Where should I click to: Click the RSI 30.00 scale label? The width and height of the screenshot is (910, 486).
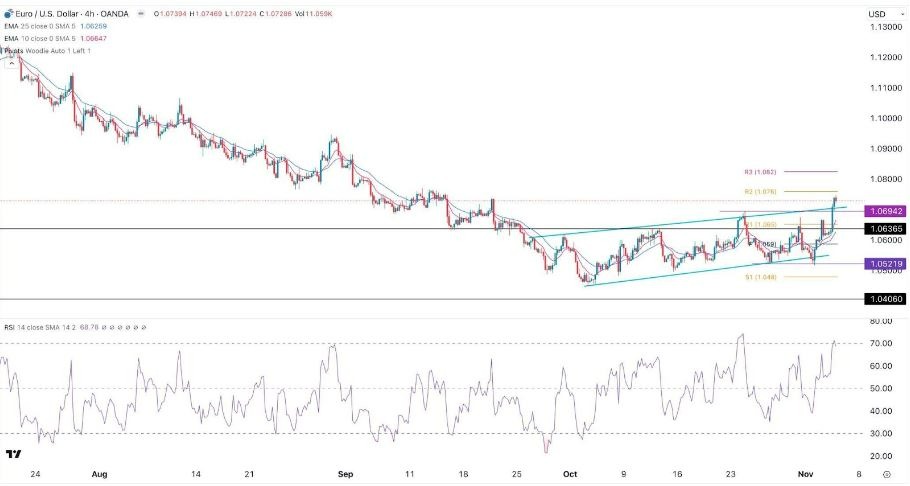(x=881, y=433)
